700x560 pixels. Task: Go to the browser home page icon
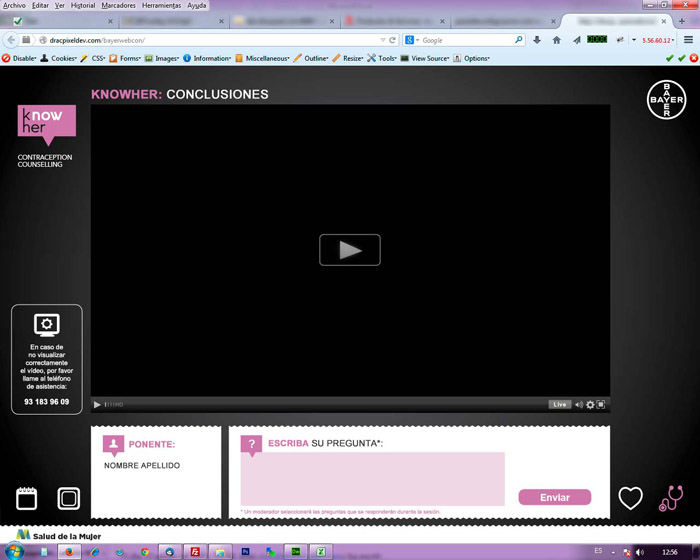click(x=557, y=40)
